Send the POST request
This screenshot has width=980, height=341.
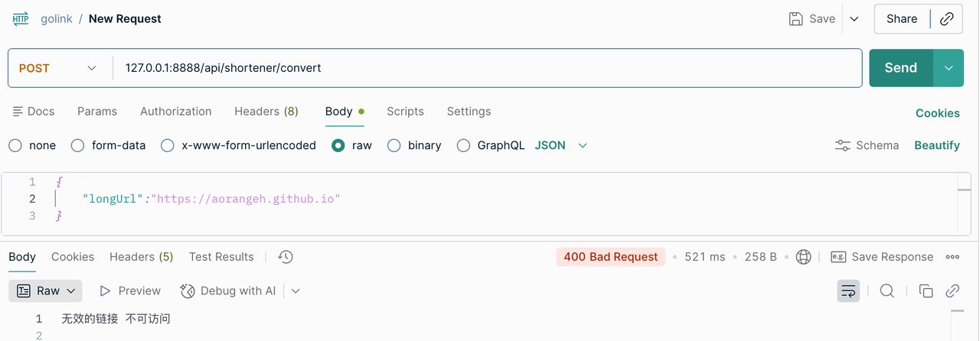click(x=901, y=68)
